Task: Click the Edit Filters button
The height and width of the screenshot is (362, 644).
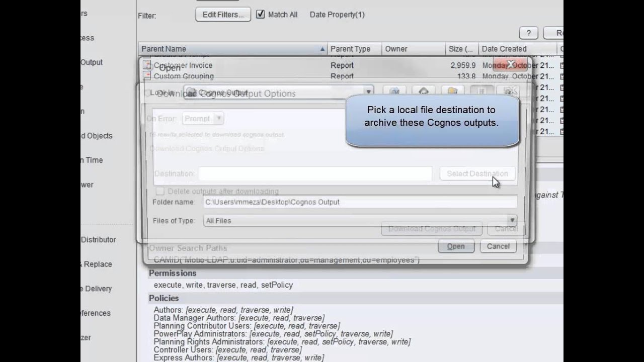Action: (x=223, y=15)
